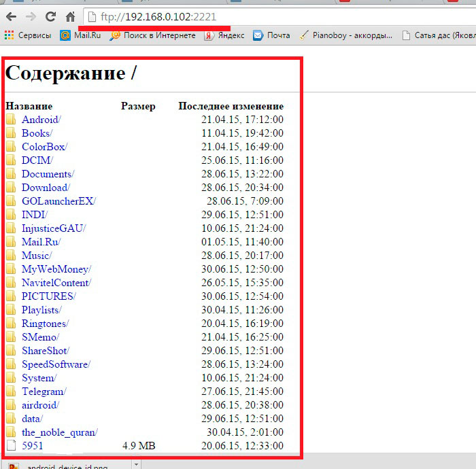The height and width of the screenshot is (469, 476).
Task: Open the Mail.Ru/ folder link in listing
Action: (x=41, y=242)
